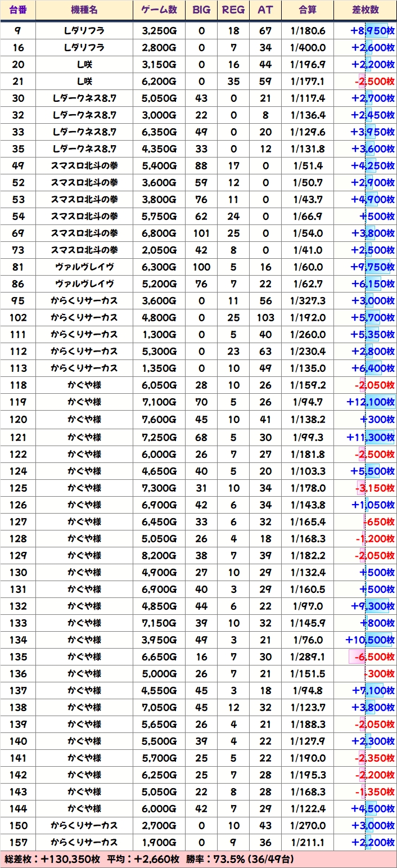Screen dimensions: 397x868
Task: Click かぐや様 in row 118
Action: coord(84,385)
